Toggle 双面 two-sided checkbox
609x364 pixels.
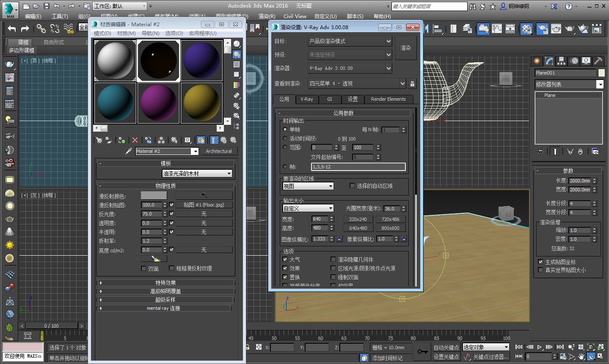[x=143, y=268]
